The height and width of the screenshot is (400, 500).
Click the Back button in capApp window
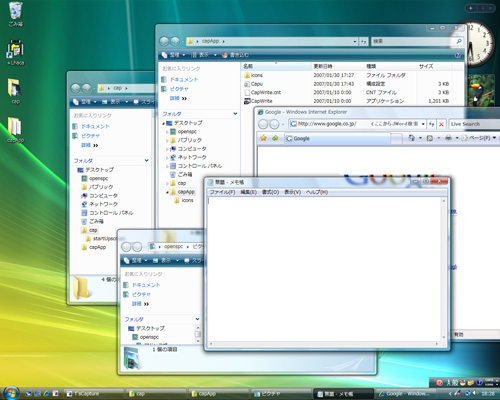(164, 41)
